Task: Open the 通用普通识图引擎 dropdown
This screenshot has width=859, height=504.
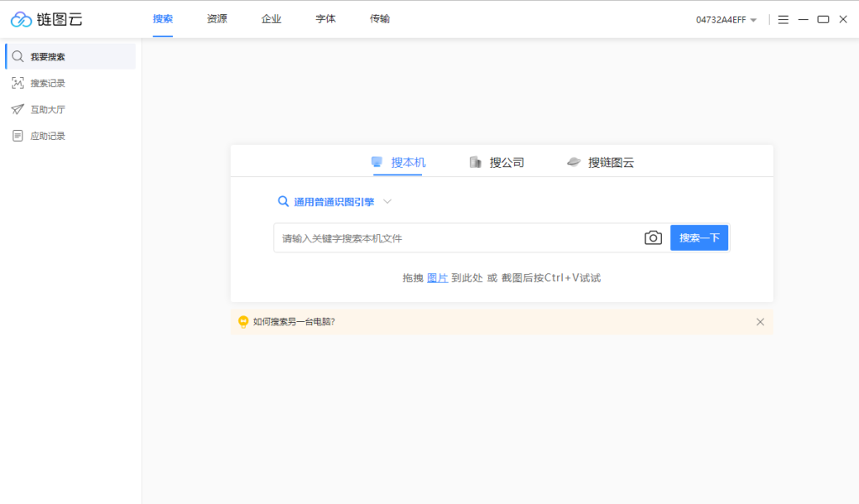Action: click(x=334, y=201)
